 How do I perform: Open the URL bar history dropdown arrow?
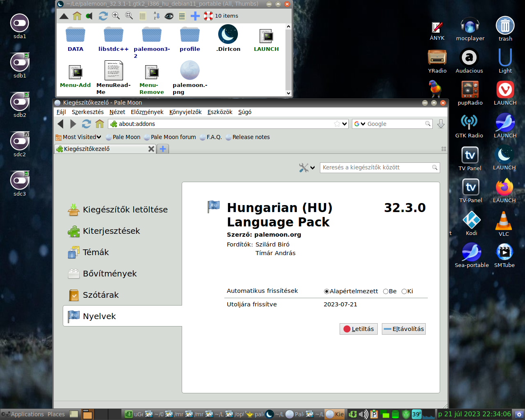[345, 124]
